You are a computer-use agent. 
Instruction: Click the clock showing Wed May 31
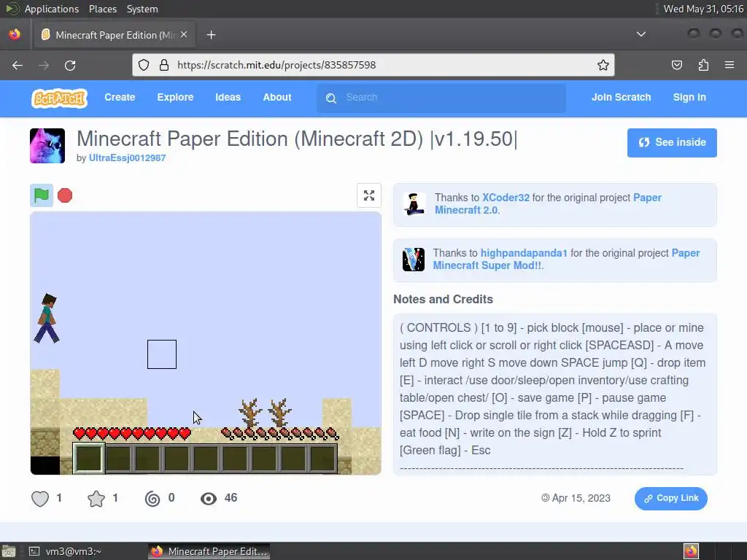(x=704, y=9)
